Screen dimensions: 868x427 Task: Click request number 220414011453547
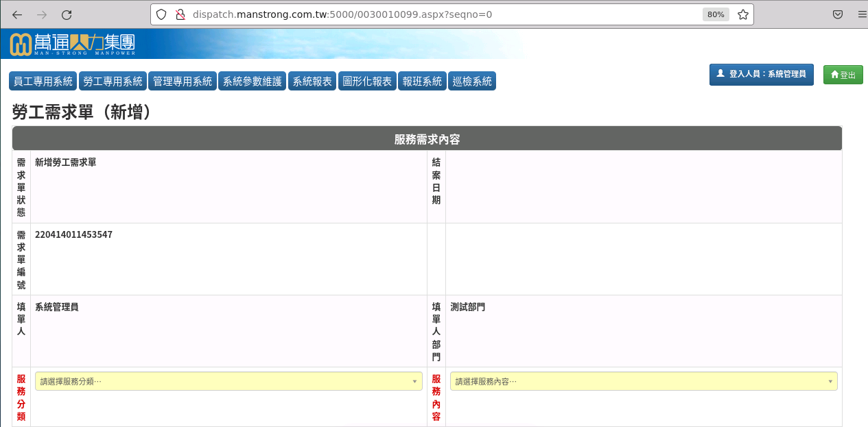(73, 234)
